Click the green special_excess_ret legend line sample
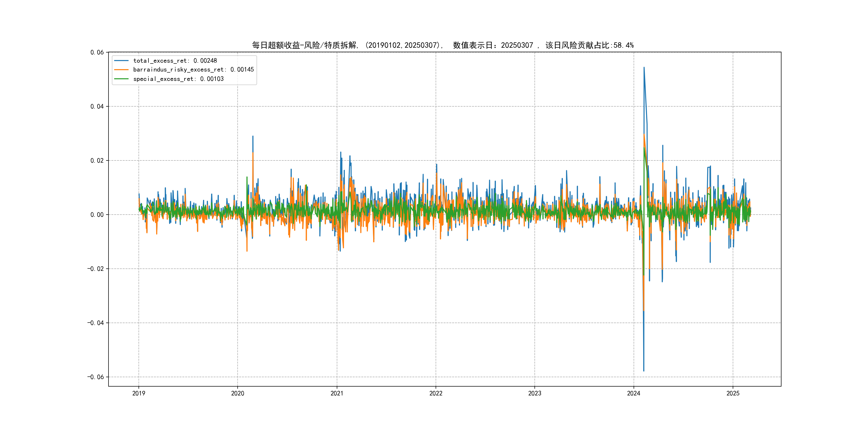The image size is (868, 434). pos(121,79)
